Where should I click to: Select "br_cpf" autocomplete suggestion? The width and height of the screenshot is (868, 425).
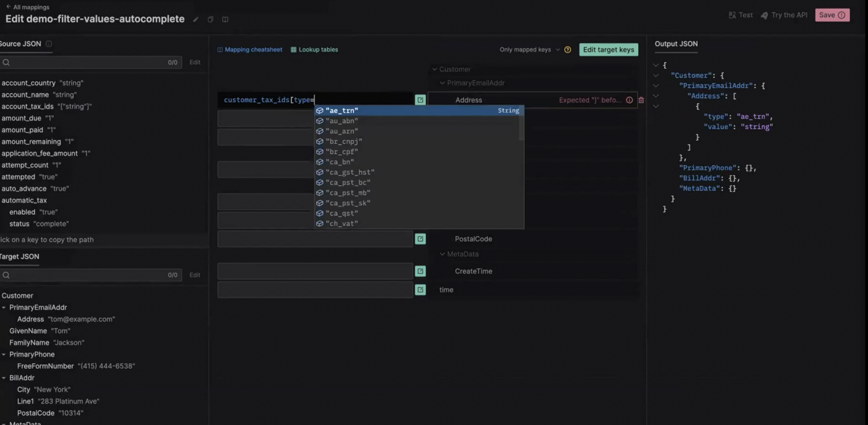(417, 152)
